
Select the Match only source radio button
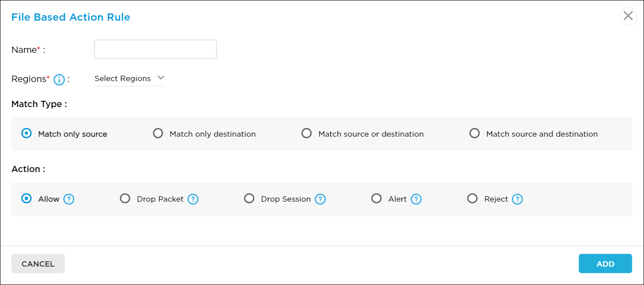click(26, 133)
